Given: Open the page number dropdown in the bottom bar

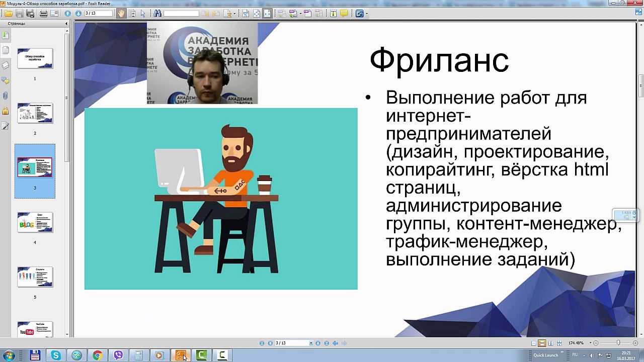Looking at the screenshot, I should (x=311, y=343).
